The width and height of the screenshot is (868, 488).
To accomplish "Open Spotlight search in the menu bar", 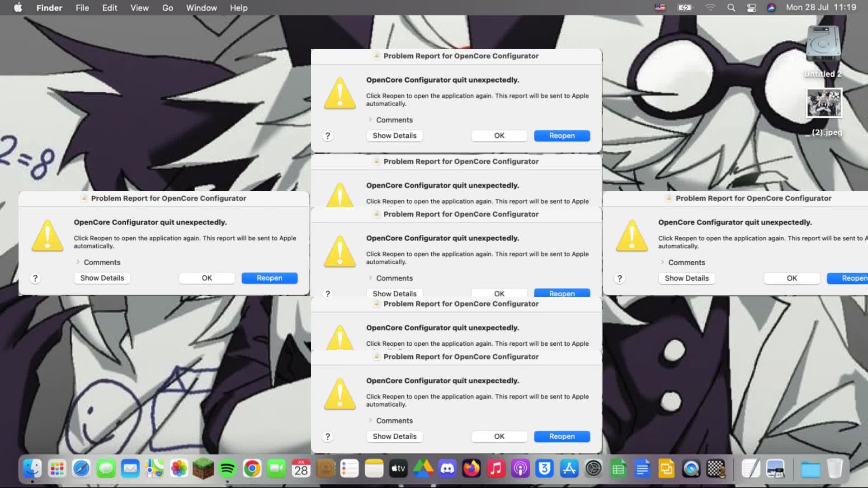I will 731,8.
